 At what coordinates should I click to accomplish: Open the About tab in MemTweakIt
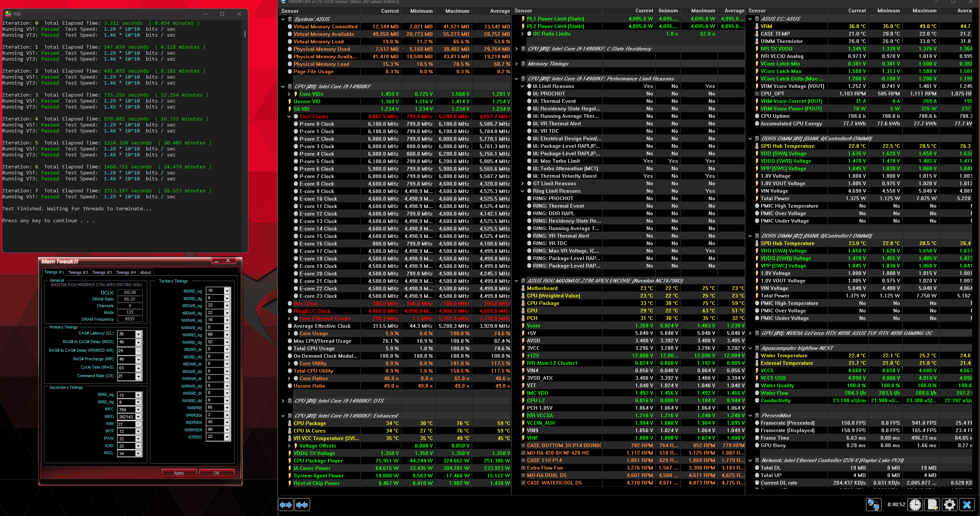(x=146, y=272)
